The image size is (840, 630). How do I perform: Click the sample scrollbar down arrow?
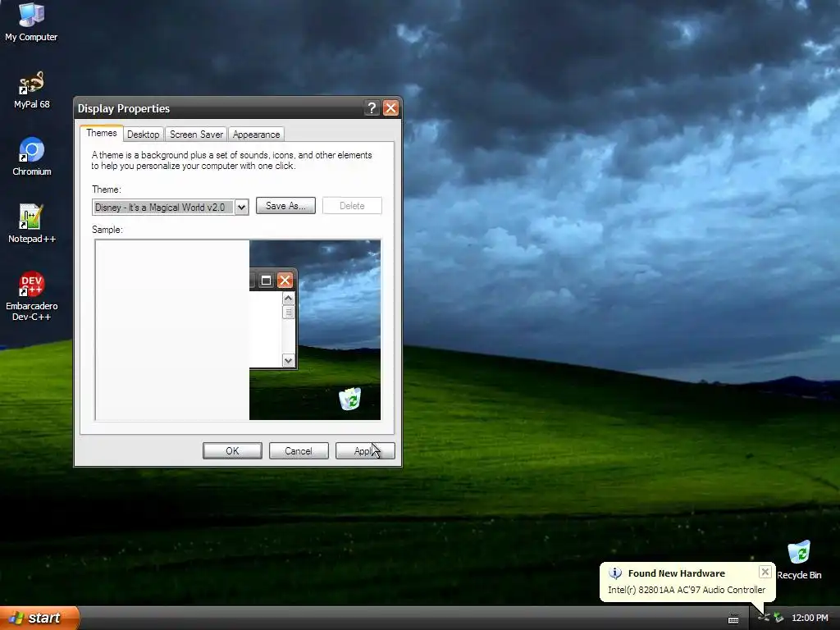[x=288, y=361]
